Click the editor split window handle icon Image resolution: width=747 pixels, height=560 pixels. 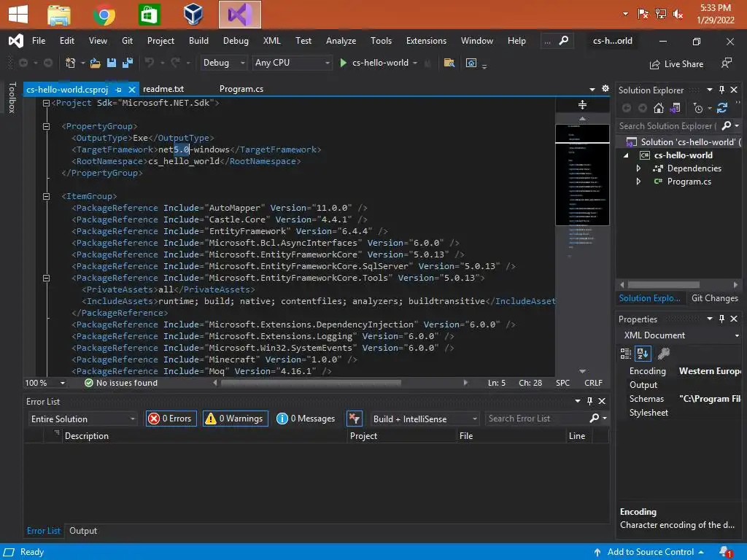(x=582, y=105)
